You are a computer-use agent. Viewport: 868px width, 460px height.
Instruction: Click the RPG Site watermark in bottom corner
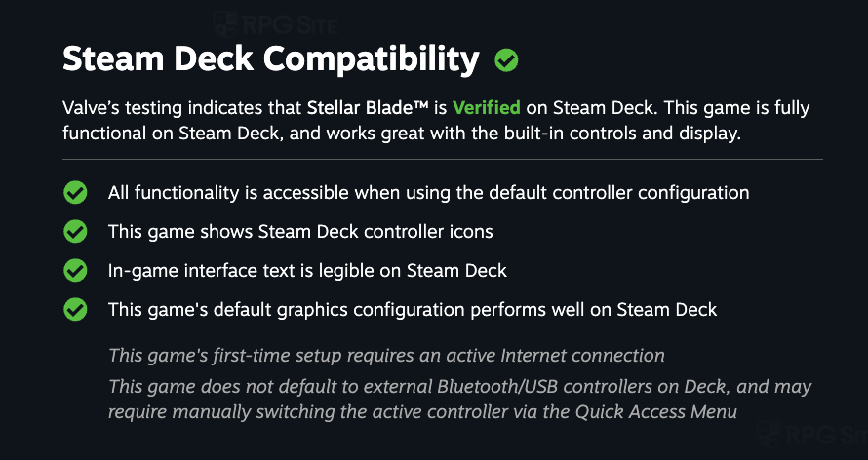(x=812, y=435)
